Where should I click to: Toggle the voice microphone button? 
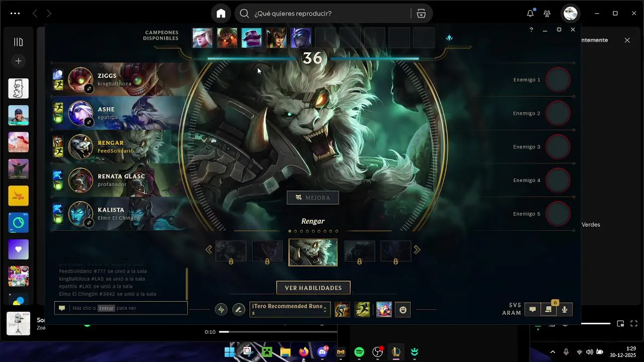pos(565,310)
